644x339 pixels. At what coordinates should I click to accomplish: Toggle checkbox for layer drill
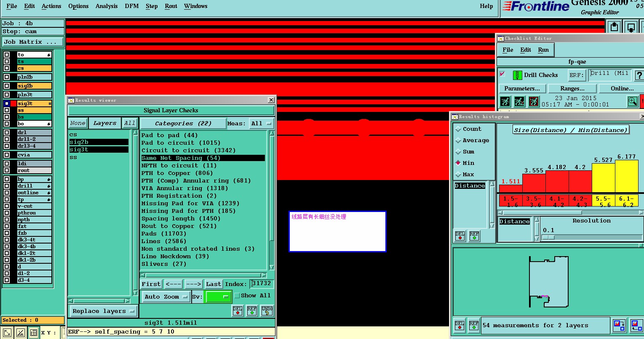(x=7, y=186)
